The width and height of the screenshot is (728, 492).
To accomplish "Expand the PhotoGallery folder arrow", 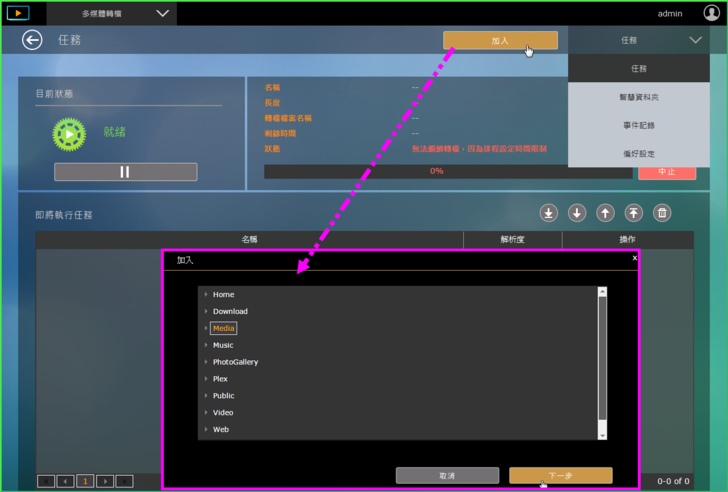I will (x=206, y=362).
